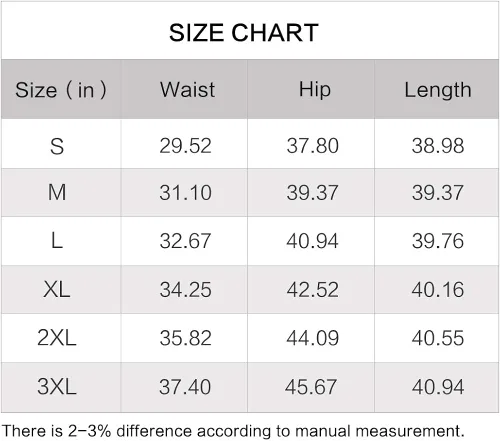
Task: Click the Hip column header
Action: (x=315, y=90)
